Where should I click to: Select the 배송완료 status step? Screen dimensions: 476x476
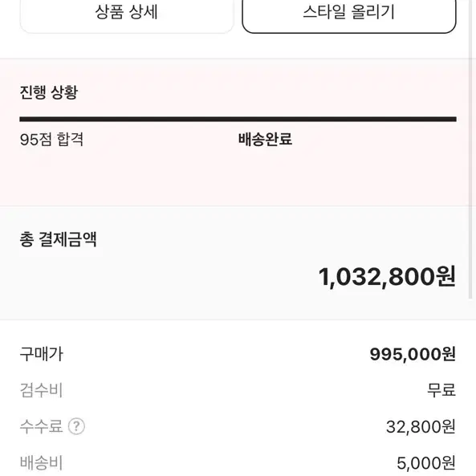pyautogui.click(x=265, y=140)
